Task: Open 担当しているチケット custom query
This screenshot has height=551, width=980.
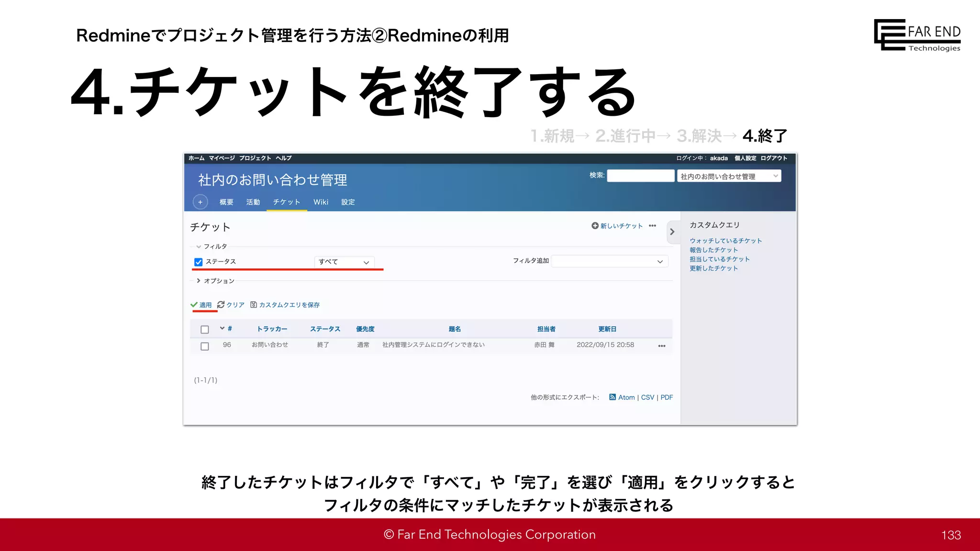Action: coord(720,259)
